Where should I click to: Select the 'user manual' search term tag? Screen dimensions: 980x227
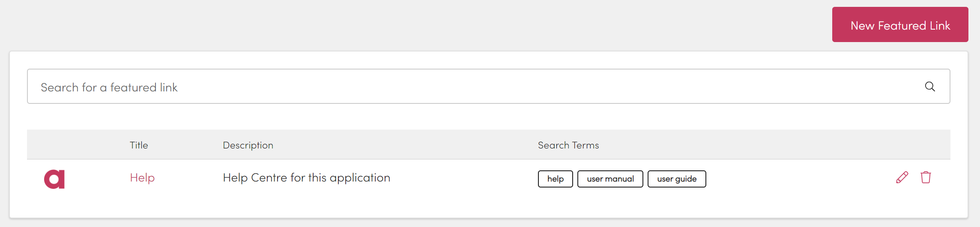(x=610, y=179)
